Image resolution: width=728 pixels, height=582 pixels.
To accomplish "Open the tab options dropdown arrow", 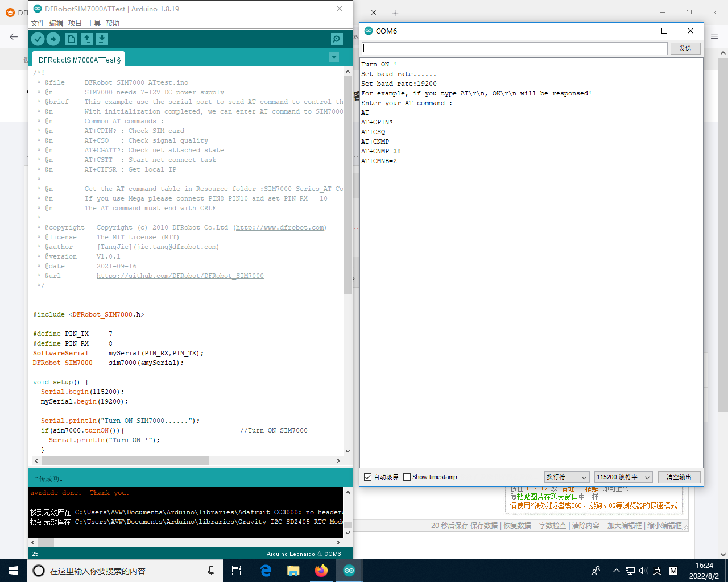I will (x=334, y=57).
